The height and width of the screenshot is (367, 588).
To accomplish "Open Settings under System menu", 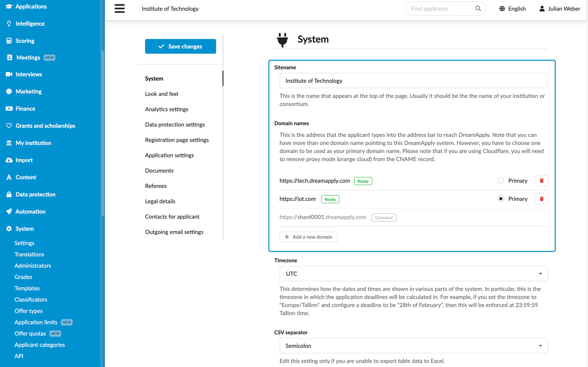I will pos(24,243).
